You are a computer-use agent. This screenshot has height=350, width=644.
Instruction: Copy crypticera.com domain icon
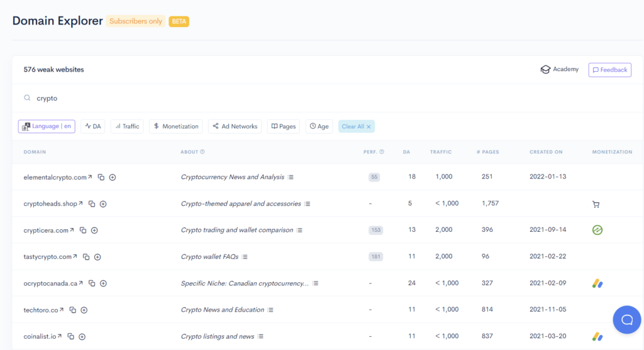[x=83, y=230]
